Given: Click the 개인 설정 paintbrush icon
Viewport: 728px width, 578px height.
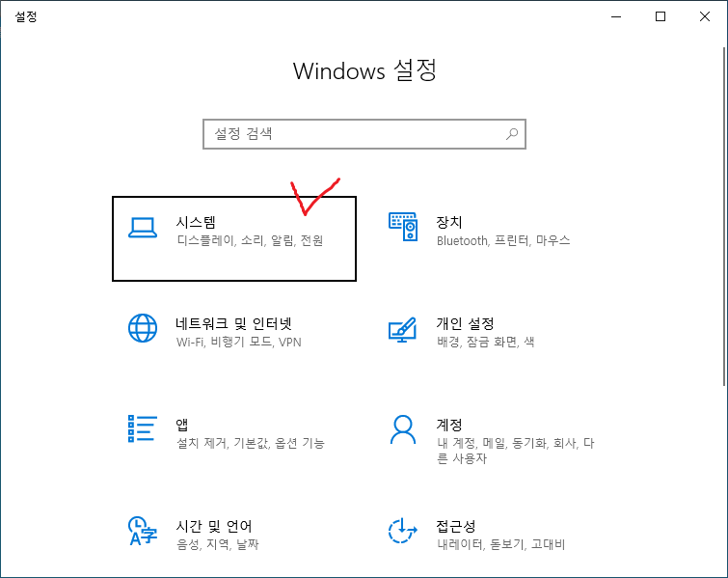Looking at the screenshot, I should click(x=402, y=329).
